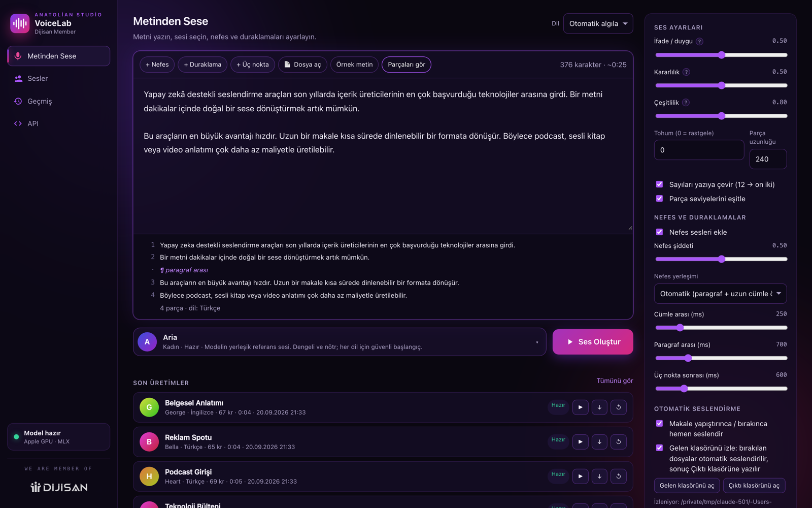The width and height of the screenshot is (812, 508).
Task: Adjust the Cümle arası (ms) slider
Action: coord(721,328)
